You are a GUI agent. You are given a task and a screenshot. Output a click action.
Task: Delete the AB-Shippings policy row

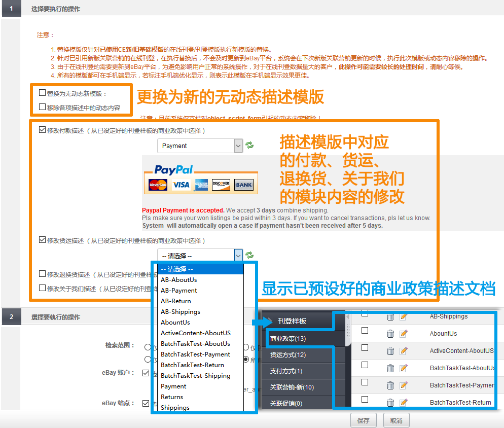coord(390,317)
